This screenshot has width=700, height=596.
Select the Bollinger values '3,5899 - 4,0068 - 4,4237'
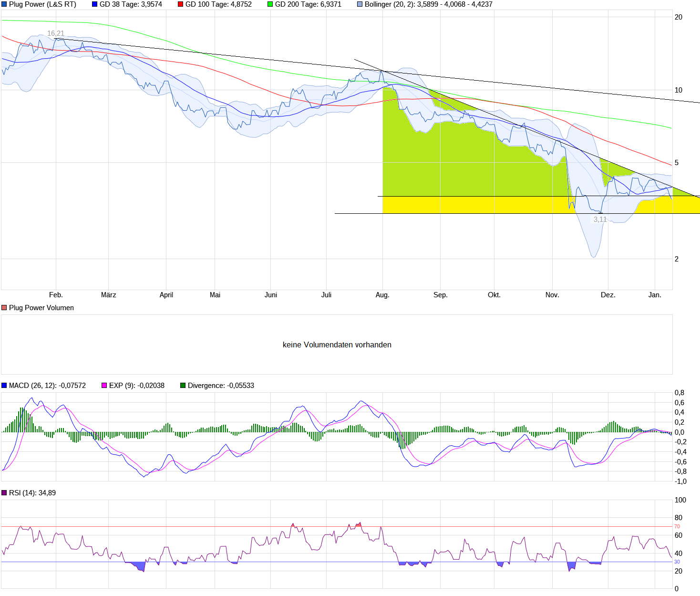(455, 4)
